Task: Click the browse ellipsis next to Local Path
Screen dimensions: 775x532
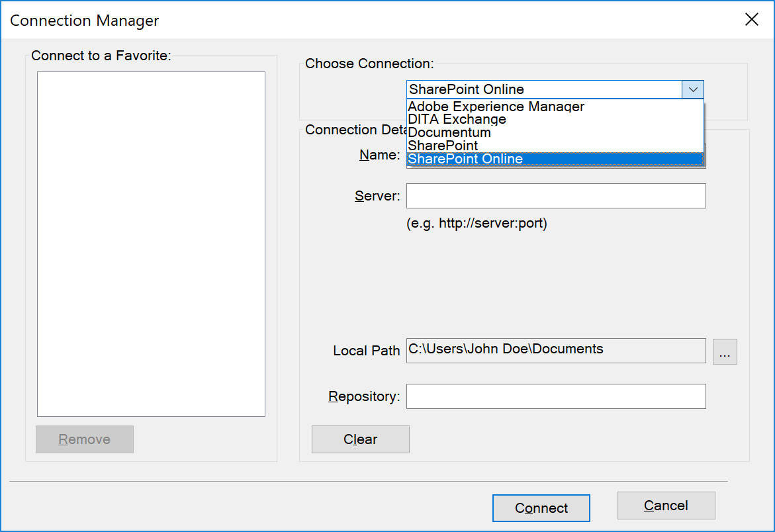Action: pyautogui.click(x=725, y=351)
